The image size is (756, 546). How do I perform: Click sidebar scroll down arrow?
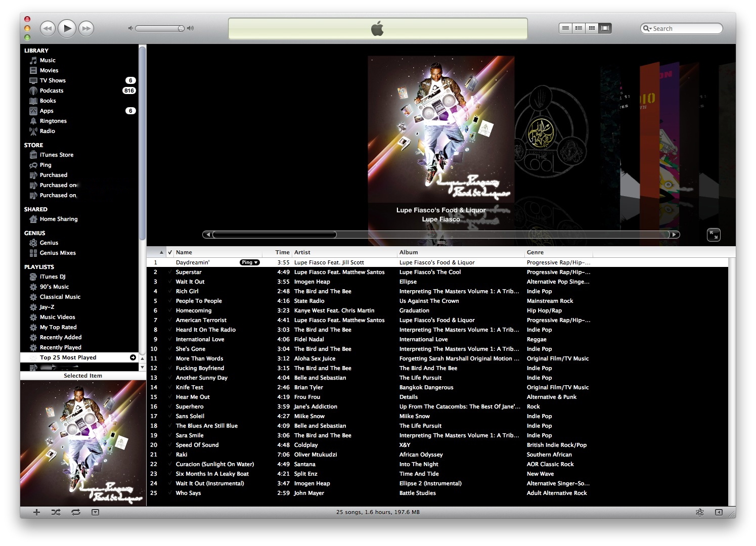(x=143, y=367)
